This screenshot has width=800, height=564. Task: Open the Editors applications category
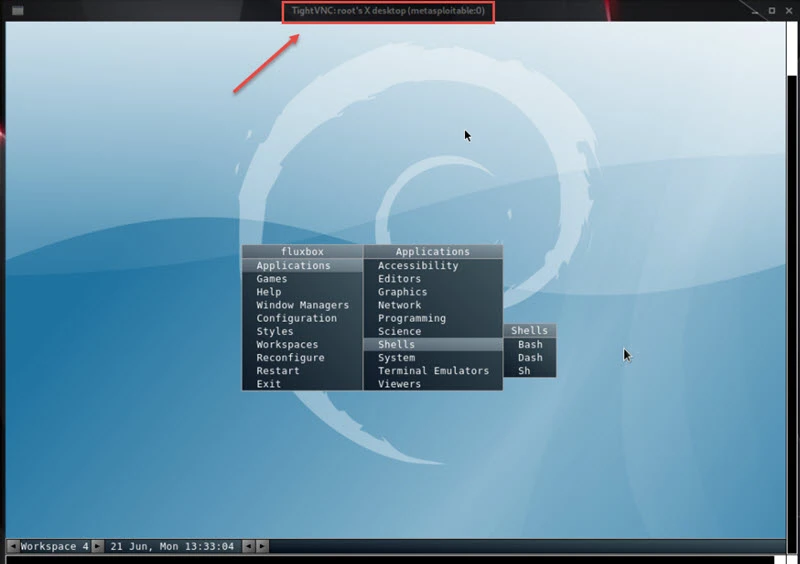pos(433,279)
